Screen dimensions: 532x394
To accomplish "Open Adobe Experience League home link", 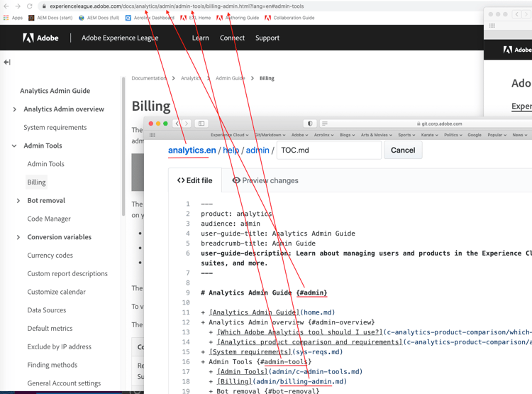I will 120,38.
